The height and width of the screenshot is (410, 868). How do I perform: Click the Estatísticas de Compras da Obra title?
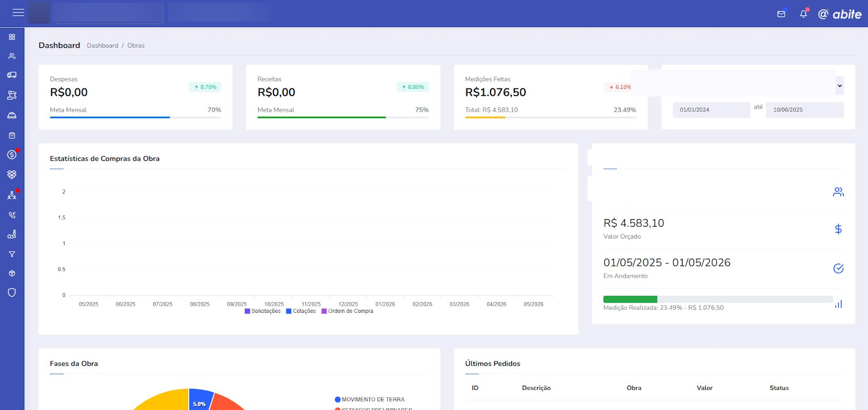click(105, 159)
